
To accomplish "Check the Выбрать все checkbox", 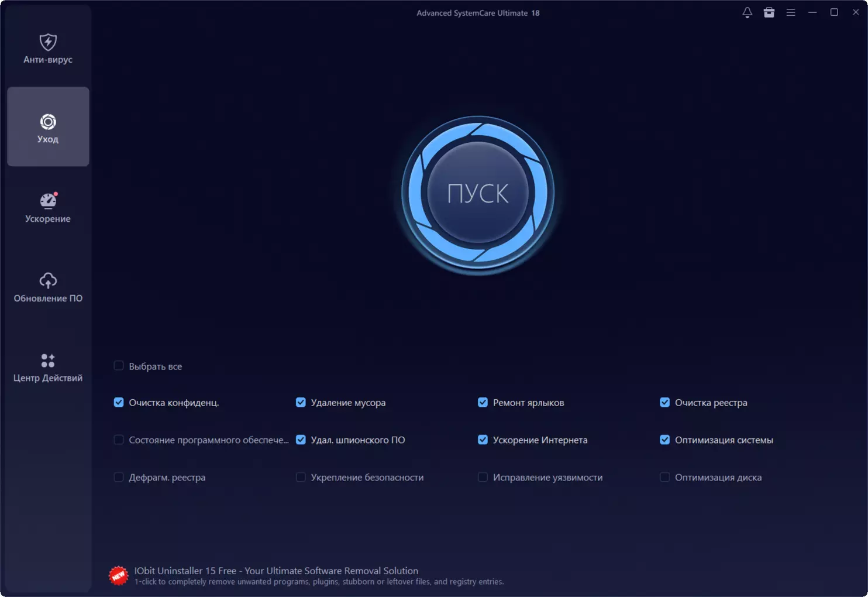I will click(x=119, y=366).
